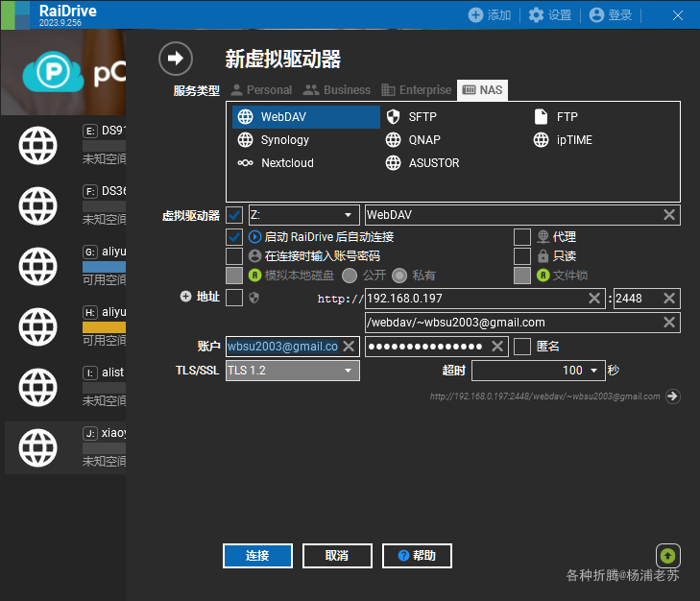Enable the 只读 read-only checkbox

[x=521, y=256]
